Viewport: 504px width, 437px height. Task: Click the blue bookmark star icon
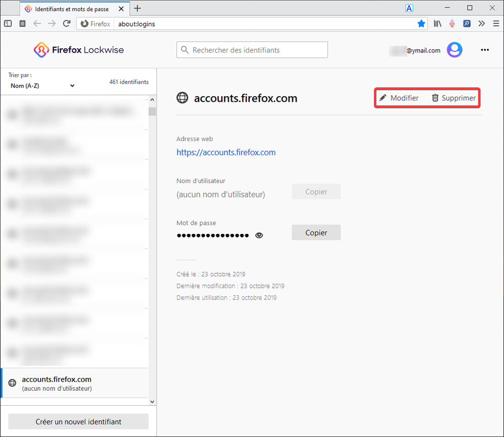point(421,24)
